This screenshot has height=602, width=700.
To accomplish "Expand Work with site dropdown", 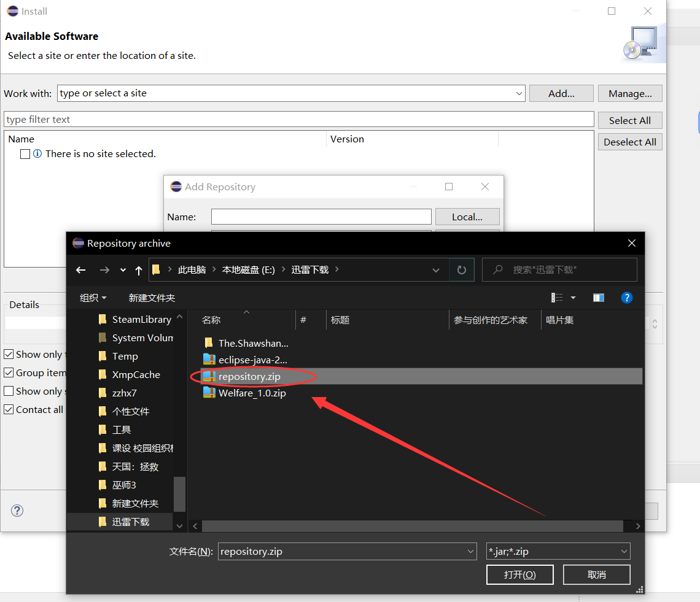I will [x=519, y=93].
